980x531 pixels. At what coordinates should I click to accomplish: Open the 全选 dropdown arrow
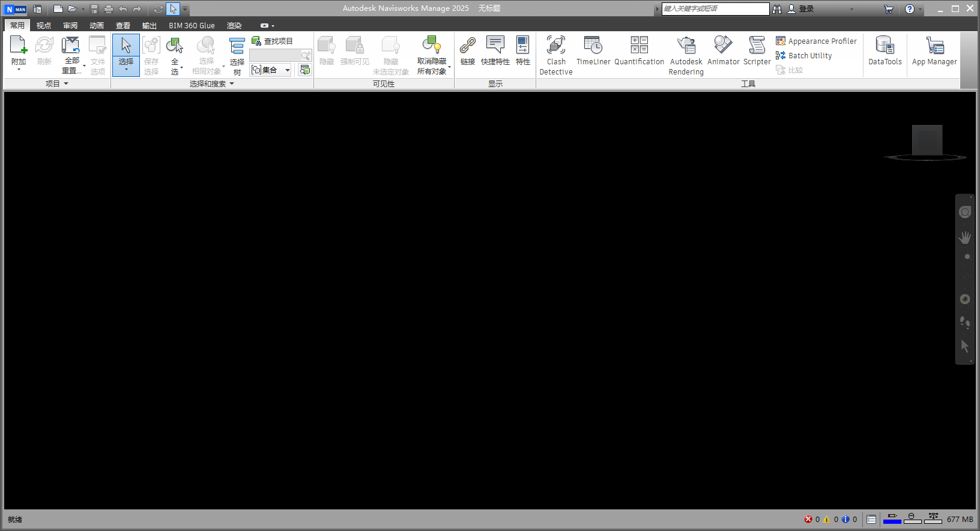182,67
